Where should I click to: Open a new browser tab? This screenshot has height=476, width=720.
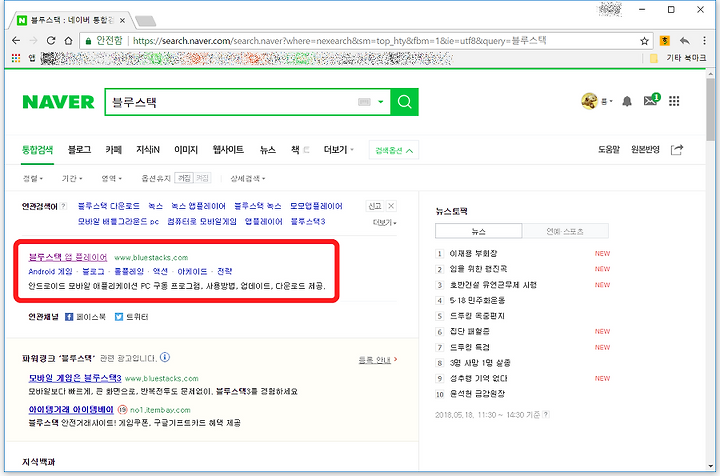[x=146, y=21]
